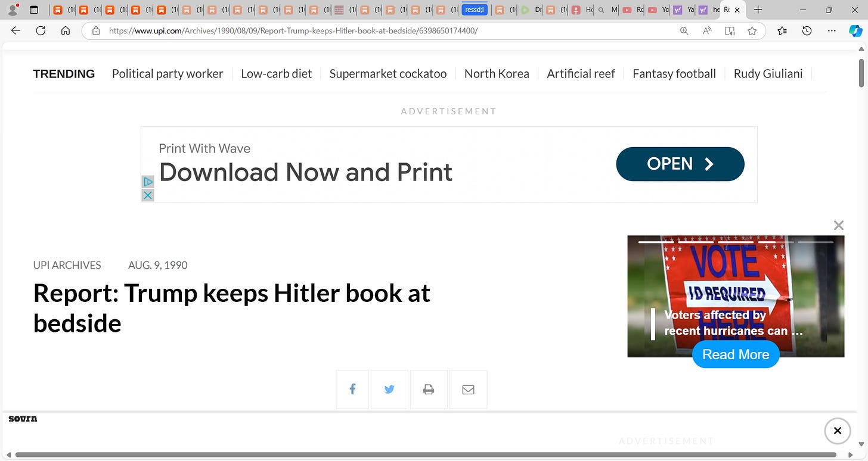Open the trending topic Low-carb diet

click(x=277, y=74)
